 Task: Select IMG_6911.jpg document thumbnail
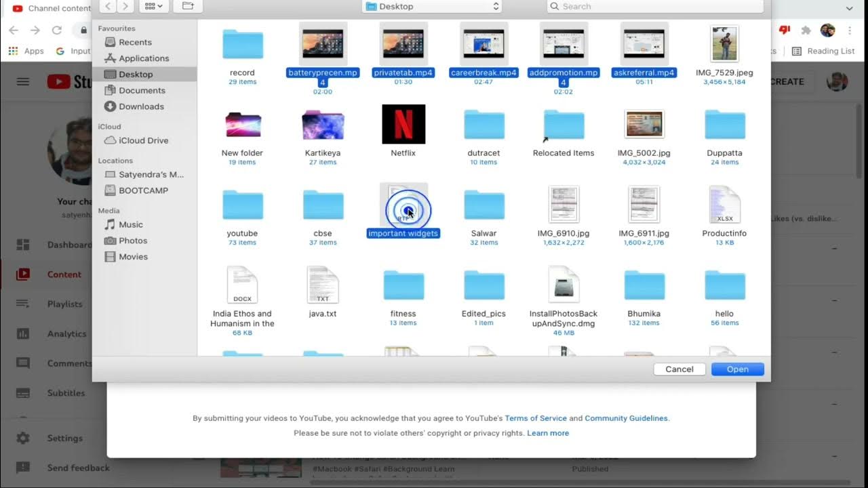pos(644,204)
